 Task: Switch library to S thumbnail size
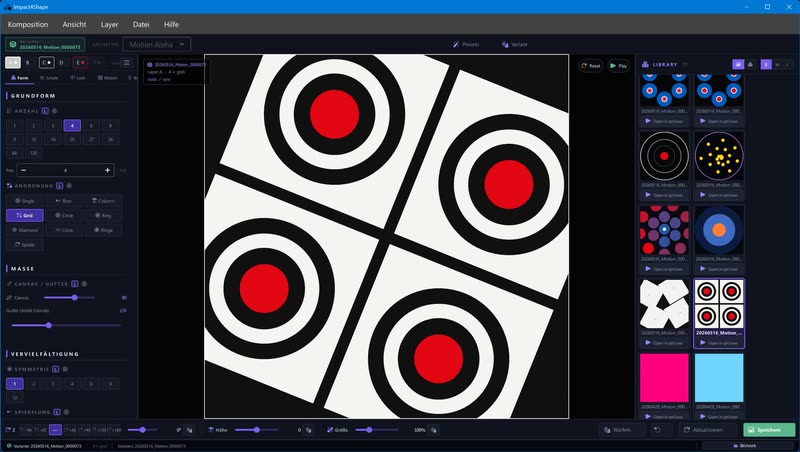pos(766,65)
